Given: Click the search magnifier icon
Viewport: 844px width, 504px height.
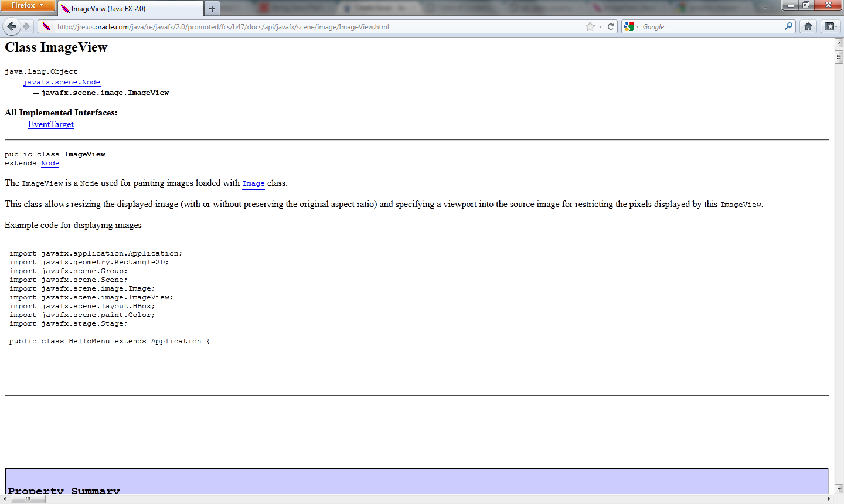Looking at the screenshot, I should tap(788, 26).
